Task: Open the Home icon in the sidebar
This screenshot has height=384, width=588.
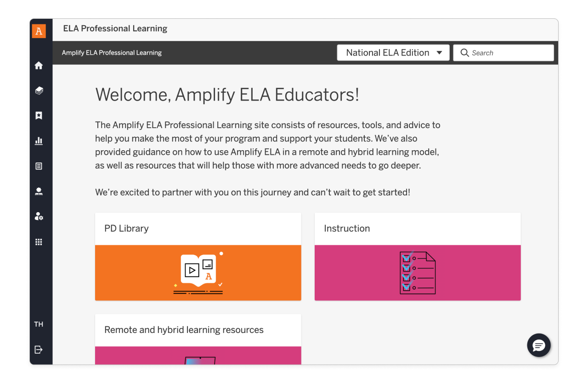Action: tap(39, 65)
